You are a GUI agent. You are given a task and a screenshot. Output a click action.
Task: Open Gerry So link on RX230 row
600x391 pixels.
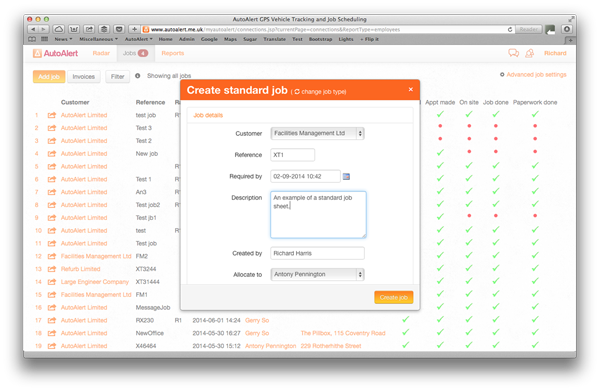[257, 320]
